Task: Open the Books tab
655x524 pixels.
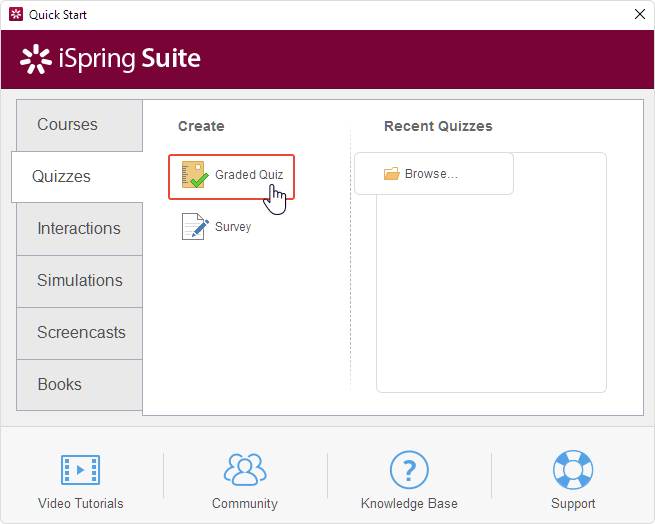Action: (x=79, y=385)
